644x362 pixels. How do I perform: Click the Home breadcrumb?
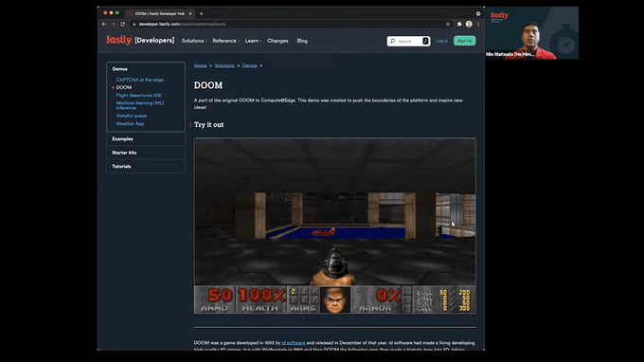click(200, 65)
